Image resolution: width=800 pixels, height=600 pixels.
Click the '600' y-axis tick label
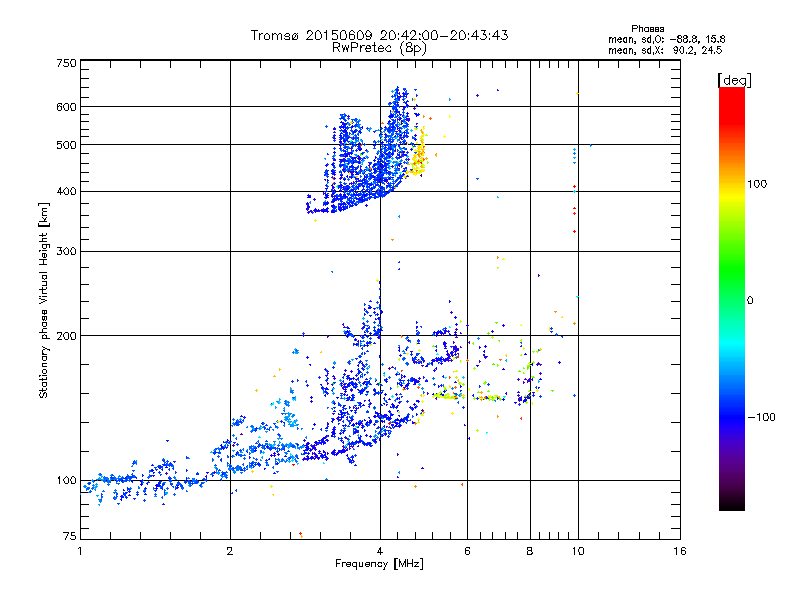coord(66,107)
